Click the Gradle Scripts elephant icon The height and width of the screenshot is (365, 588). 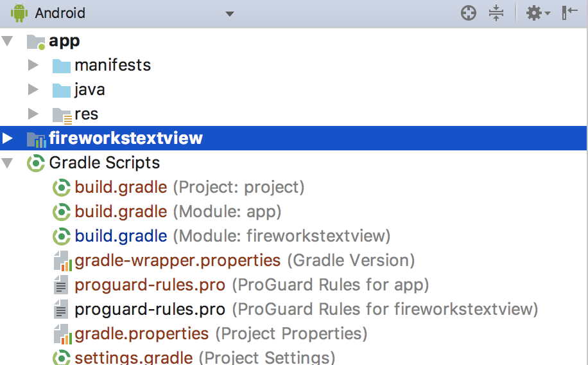(36, 163)
